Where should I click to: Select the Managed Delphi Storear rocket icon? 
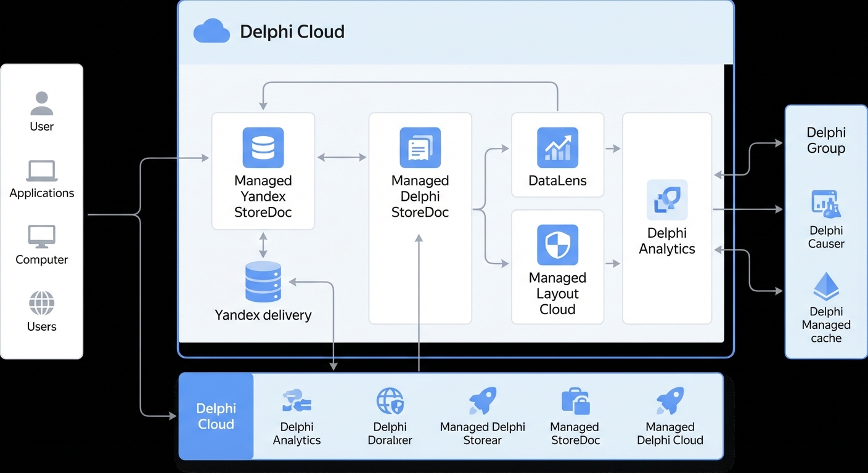tap(483, 401)
